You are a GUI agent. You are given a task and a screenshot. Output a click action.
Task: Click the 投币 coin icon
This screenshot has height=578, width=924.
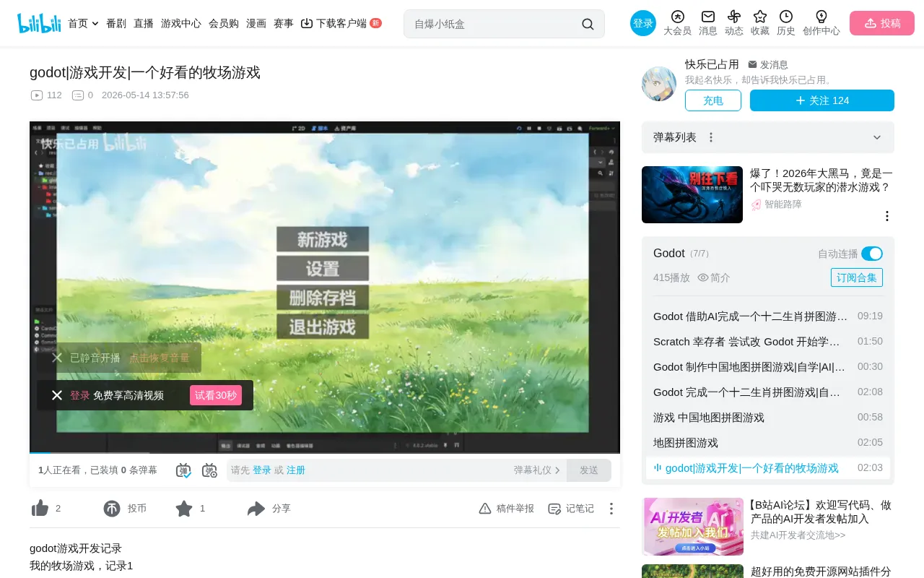coord(112,509)
